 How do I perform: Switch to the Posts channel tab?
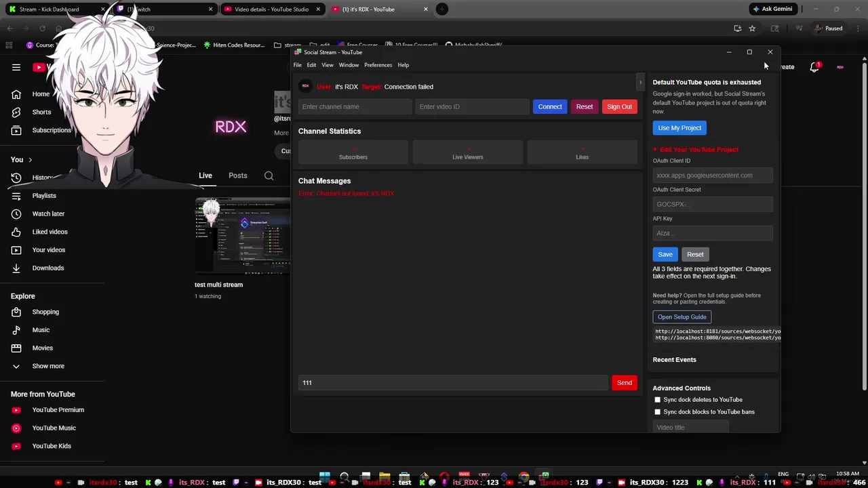pos(237,176)
